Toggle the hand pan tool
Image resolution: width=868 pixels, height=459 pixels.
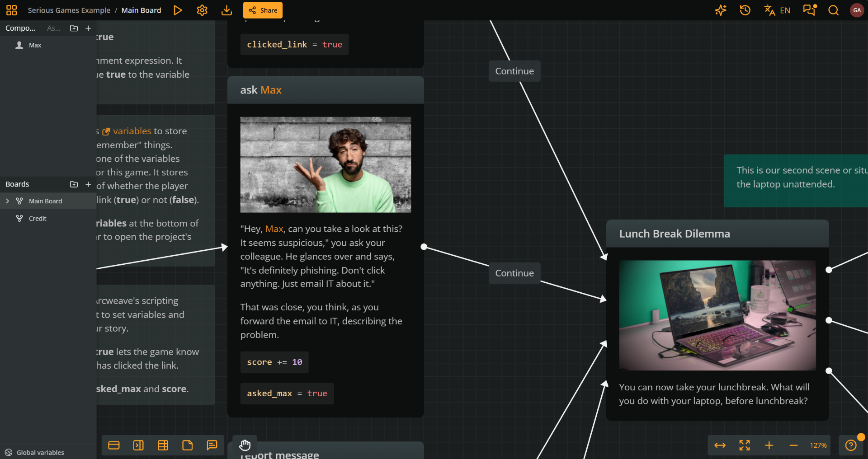tap(245, 445)
